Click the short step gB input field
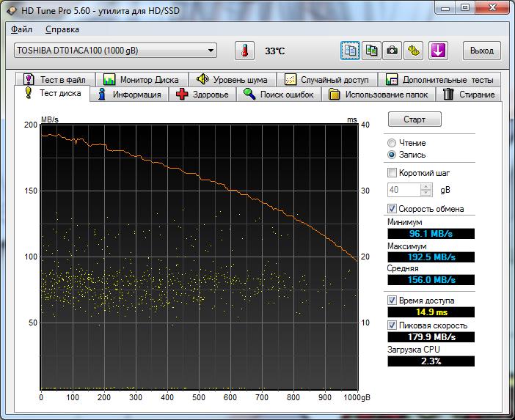Screen dimensions: 515x420 (403, 190)
